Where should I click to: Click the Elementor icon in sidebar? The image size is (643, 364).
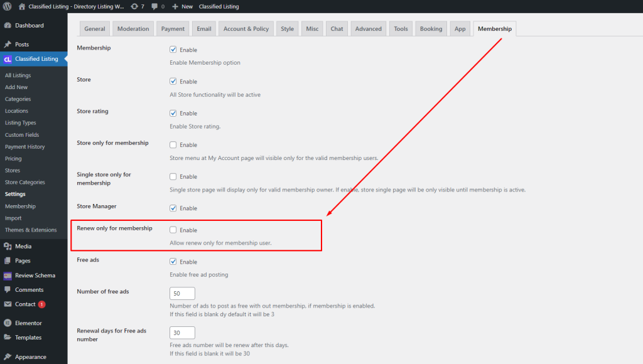click(8, 323)
